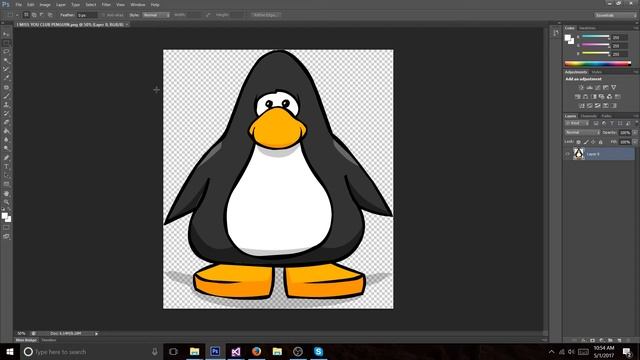Switch to the Swatches tab

coord(587,28)
